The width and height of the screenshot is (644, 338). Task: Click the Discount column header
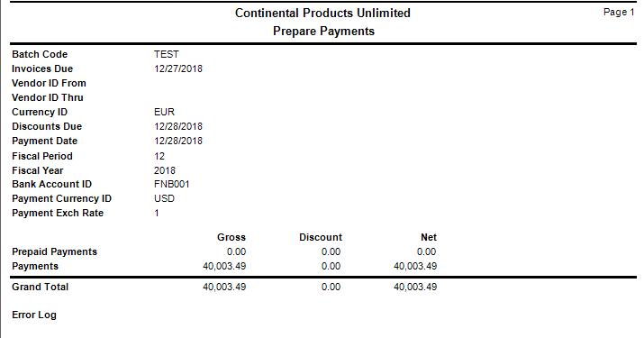click(321, 237)
